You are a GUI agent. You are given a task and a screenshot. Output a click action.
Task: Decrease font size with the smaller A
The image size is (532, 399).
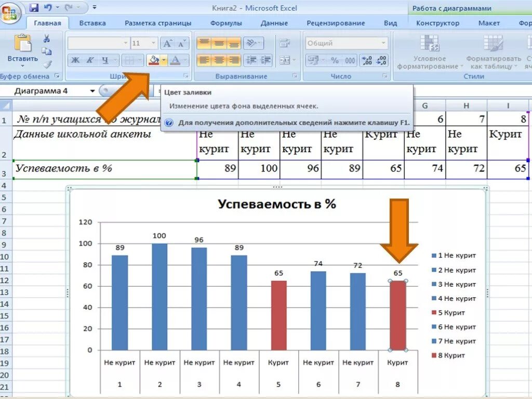[181, 43]
